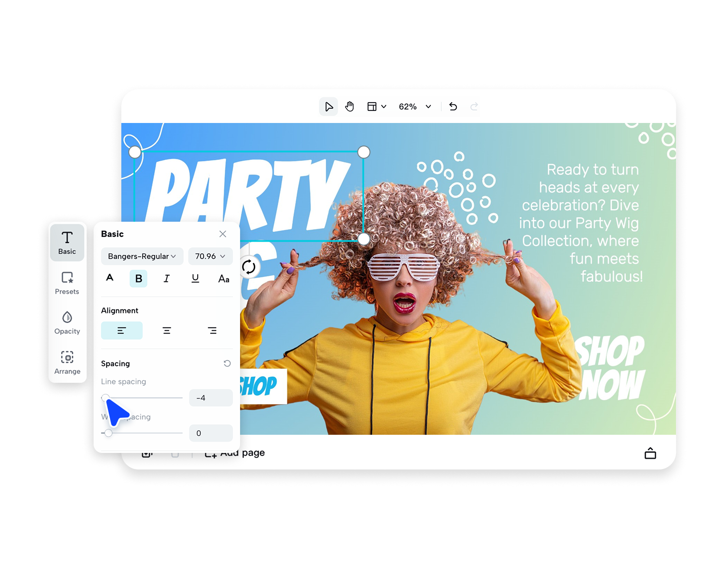
Task: Undo the last change
Action: 453,107
